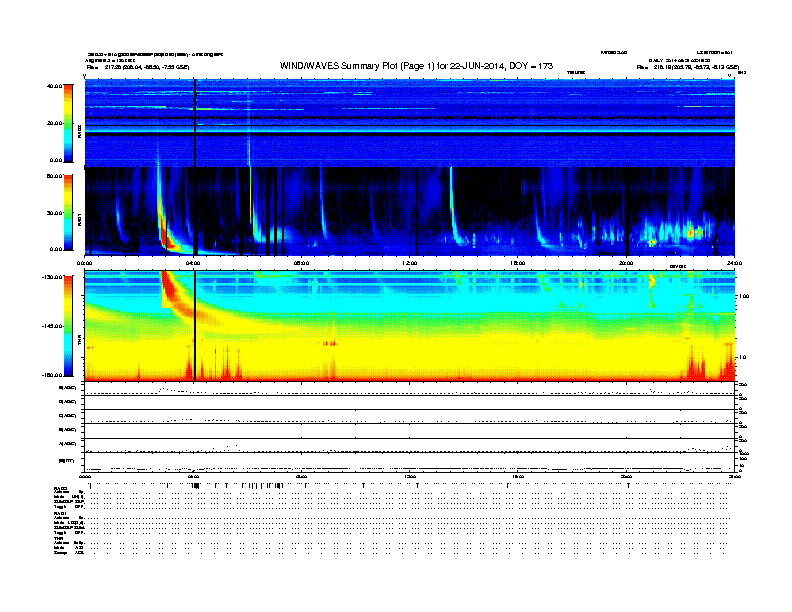Click the 60.00 label on RAD1 scale
792x612 pixels.
tap(55, 176)
